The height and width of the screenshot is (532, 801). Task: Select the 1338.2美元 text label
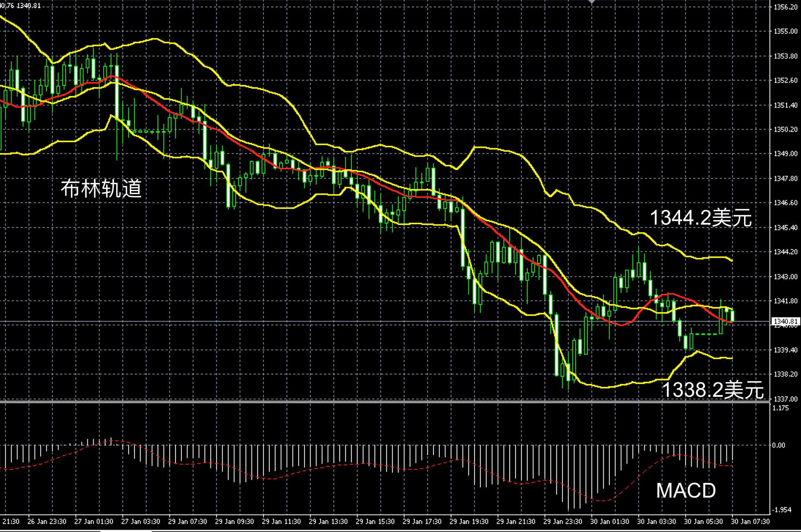712,389
